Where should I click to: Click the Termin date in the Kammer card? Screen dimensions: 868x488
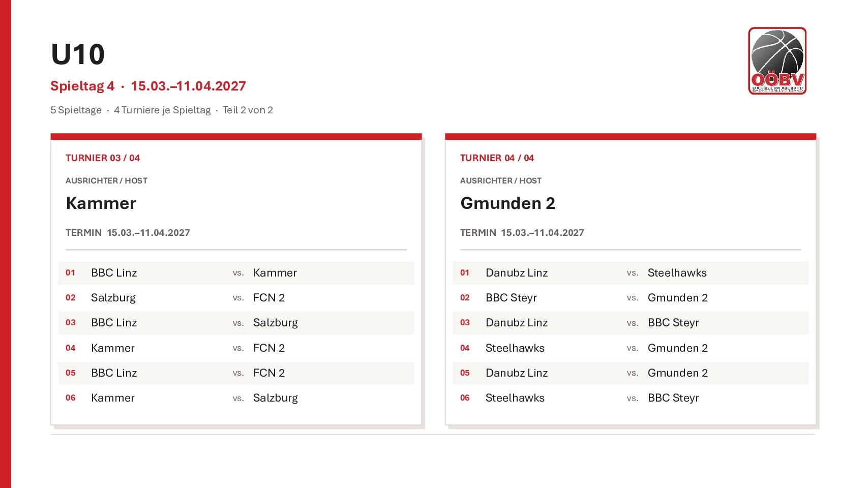click(x=148, y=233)
